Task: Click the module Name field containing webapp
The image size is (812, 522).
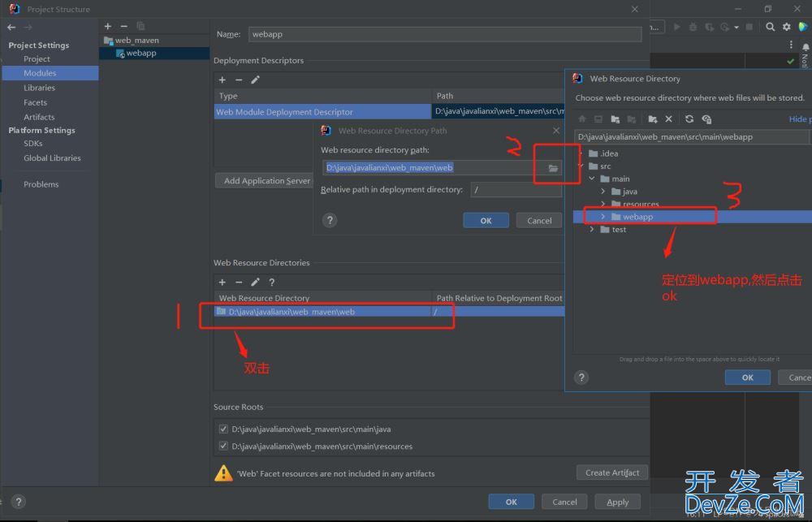Action: point(445,34)
